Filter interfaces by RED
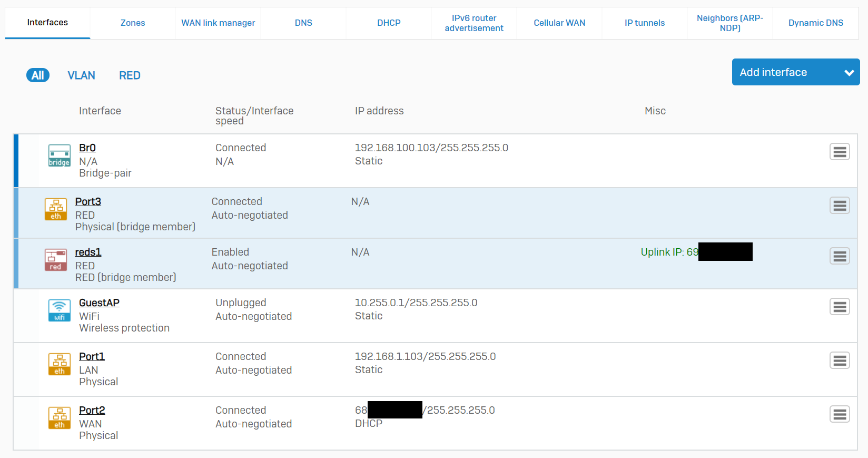 pos(130,75)
